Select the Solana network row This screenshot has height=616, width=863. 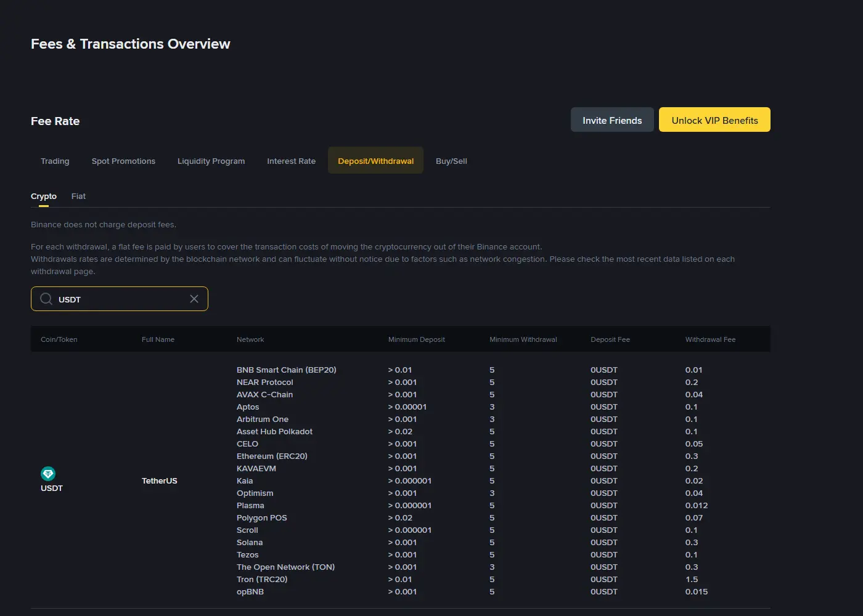[x=250, y=542]
